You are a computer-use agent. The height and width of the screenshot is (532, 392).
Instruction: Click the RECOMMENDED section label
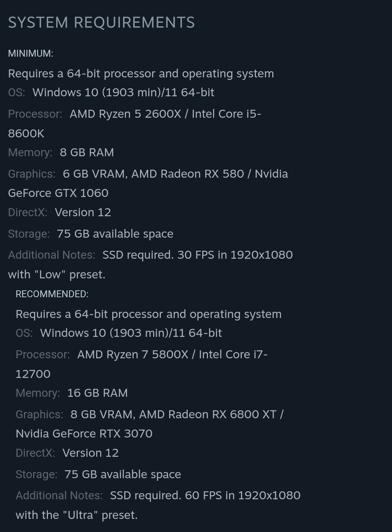pyautogui.click(x=52, y=294)
